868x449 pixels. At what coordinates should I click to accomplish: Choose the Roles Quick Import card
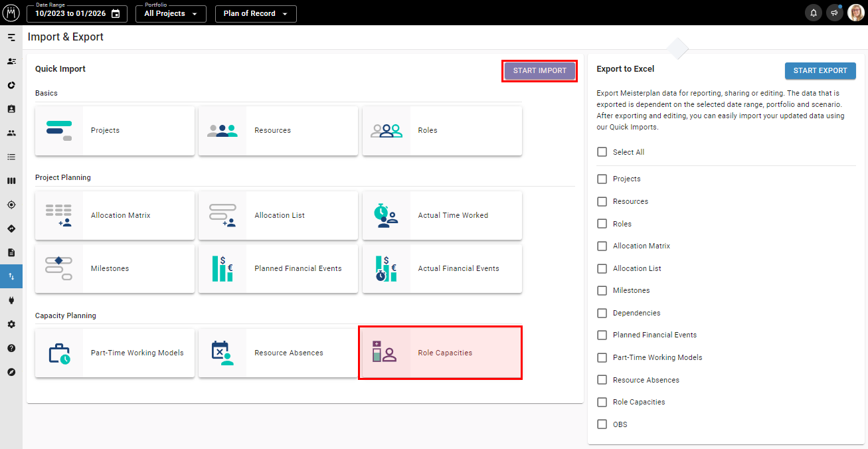coord(442,131)
